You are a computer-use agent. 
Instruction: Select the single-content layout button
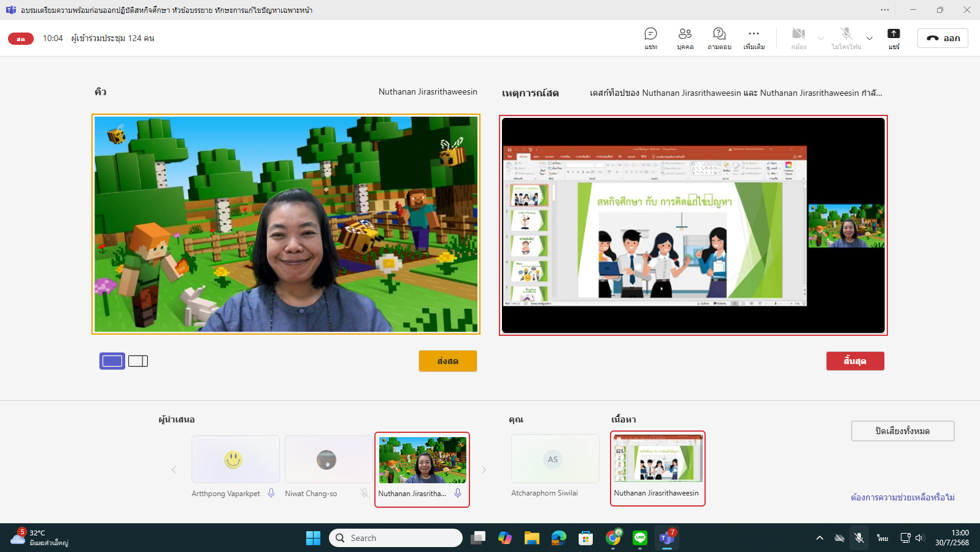pos(112,361)
